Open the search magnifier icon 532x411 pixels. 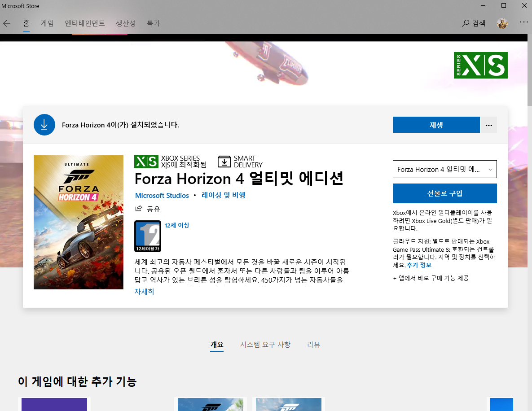(x=466, y=23)
